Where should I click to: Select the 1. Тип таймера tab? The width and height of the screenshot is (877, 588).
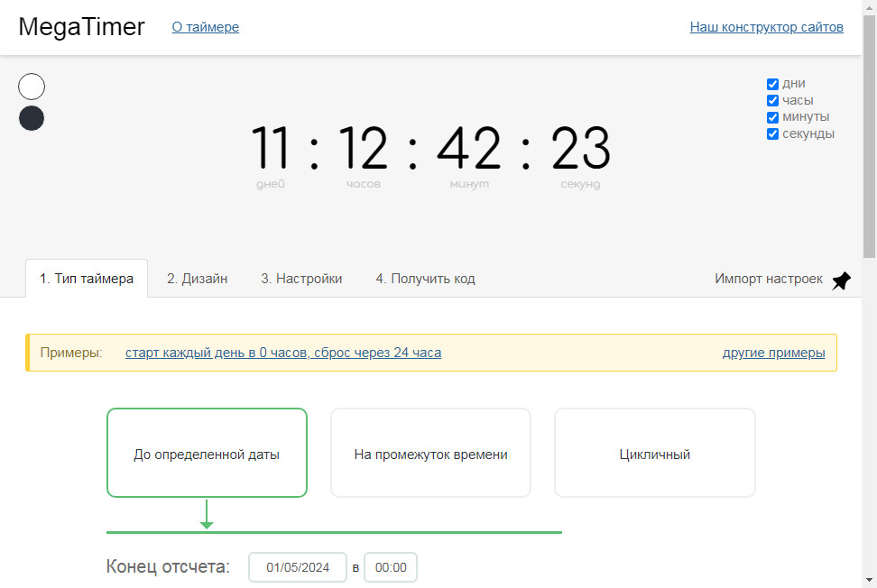point(86,279)
